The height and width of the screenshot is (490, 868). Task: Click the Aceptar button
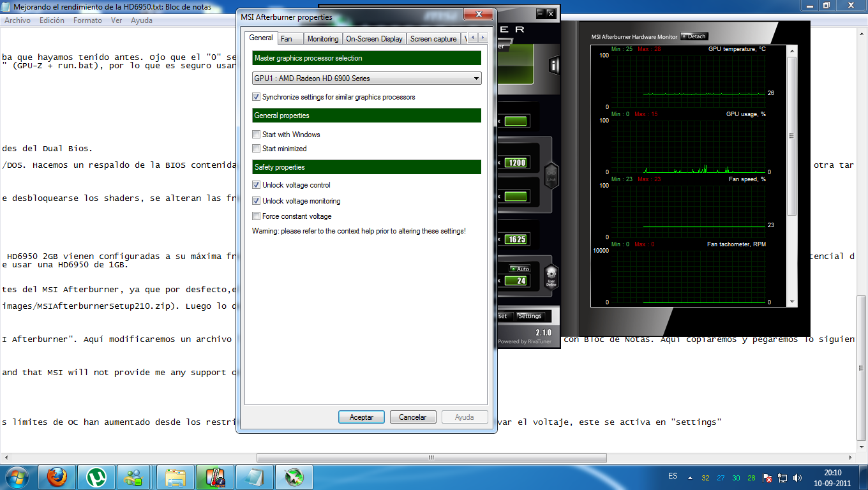coord(361,417)
